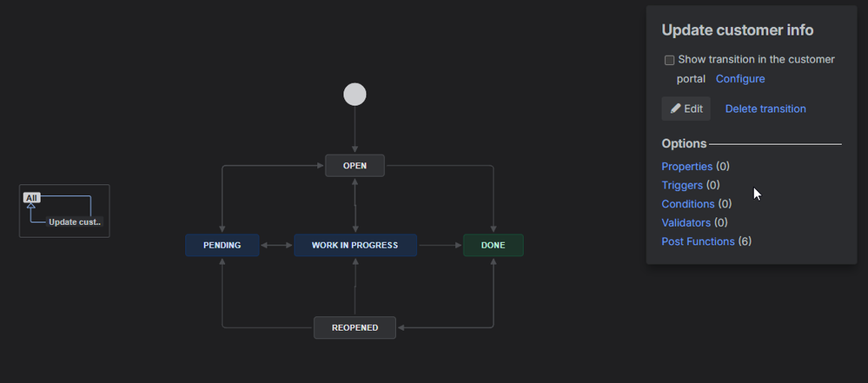
Task: Select the WORK IN PROGRESS status node
Action: click(354, 246)
